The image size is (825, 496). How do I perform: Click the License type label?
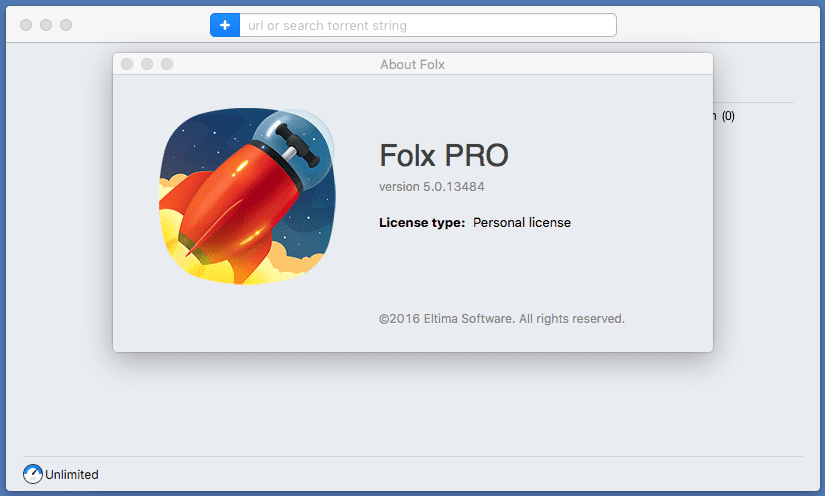pos(422,222)
